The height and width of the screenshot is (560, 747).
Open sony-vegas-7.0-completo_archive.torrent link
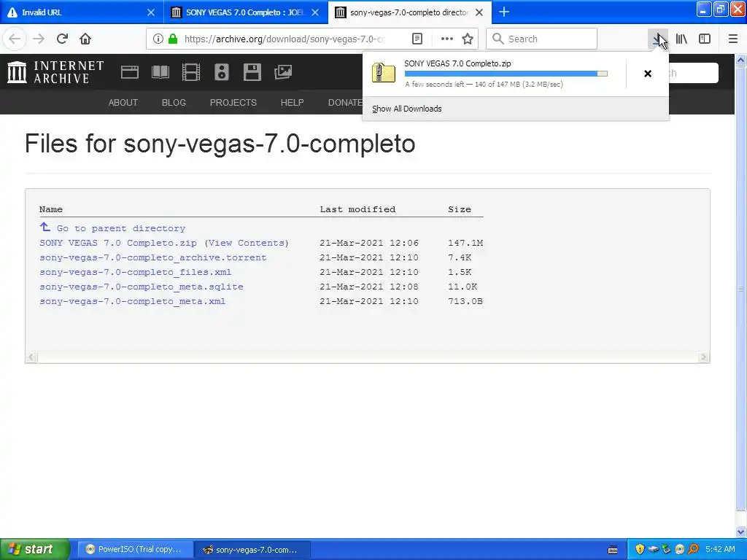pyautogui.click(x=153, y=257)
